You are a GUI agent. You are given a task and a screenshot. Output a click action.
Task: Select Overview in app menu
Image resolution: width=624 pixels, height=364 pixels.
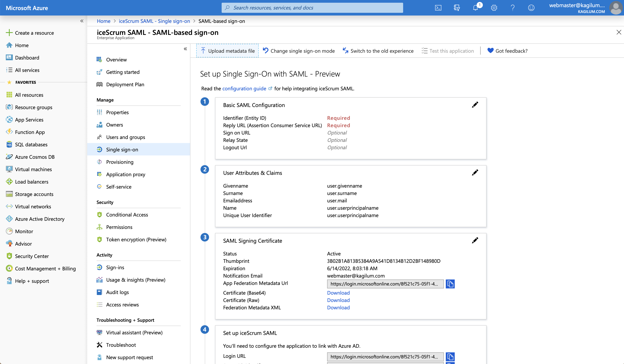point(112,60)
